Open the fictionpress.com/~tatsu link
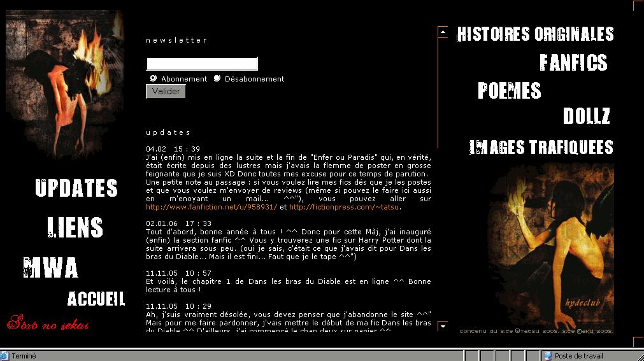Viewport: 644px width, 361px height. tap(345, 208)
